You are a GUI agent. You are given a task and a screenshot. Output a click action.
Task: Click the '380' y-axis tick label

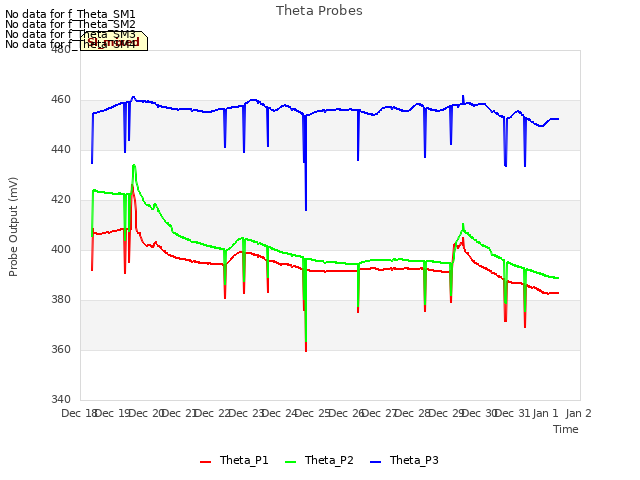point(61,300)
